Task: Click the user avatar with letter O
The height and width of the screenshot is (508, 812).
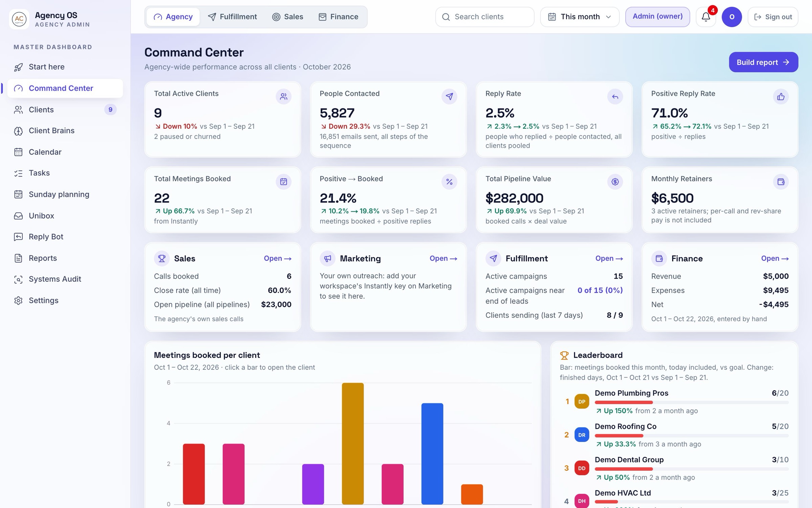Action: tap(731, 17)
